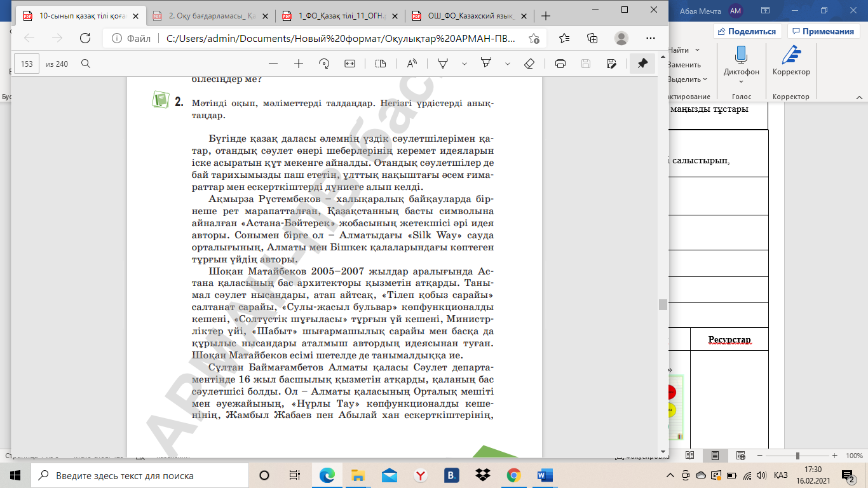Click the 'ҚАЗ' keyboard language indicator
The image size is (868, 488).
pyautogui.click(x=781, y=475)
